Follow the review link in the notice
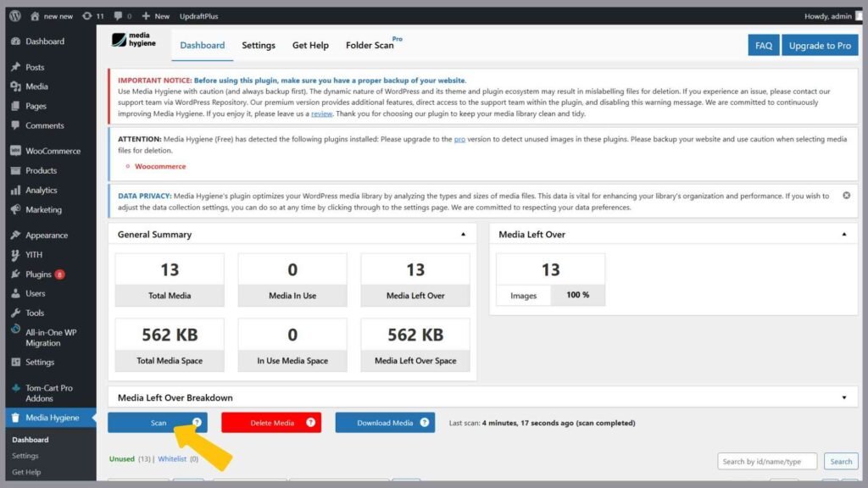868x488 pixels. click(321, 114)
